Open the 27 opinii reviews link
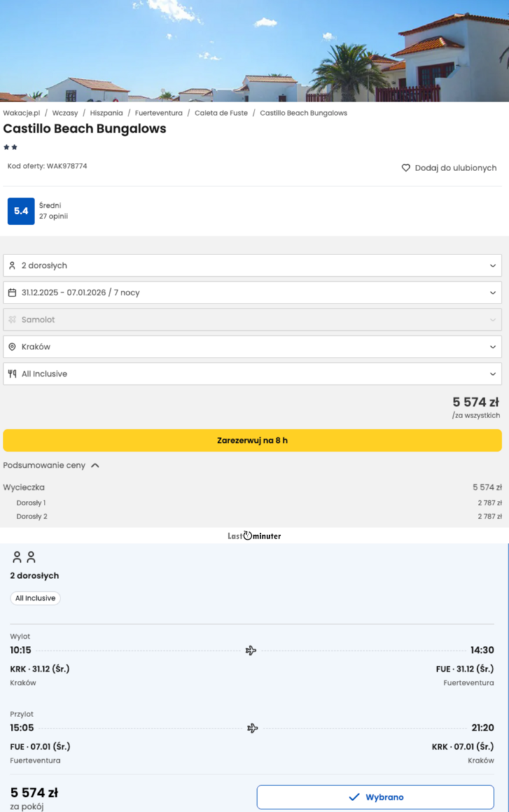Viewport: 509px width, 812px height. 53,216
